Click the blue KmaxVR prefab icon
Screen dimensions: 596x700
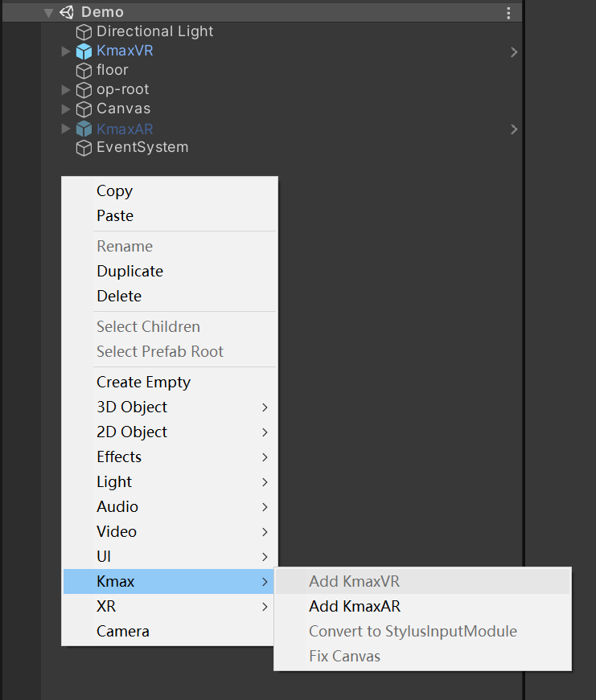click(84, 51)
